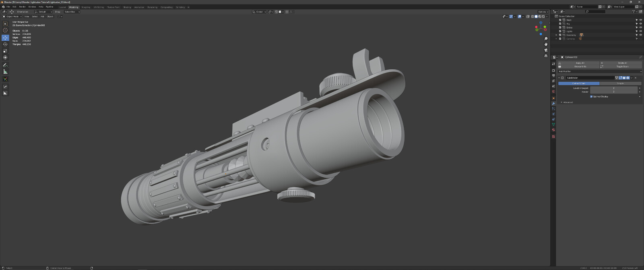Activate the Cursor tool in the toolbar
This screenshot has height=270, width=644.
tap(5, 30)
